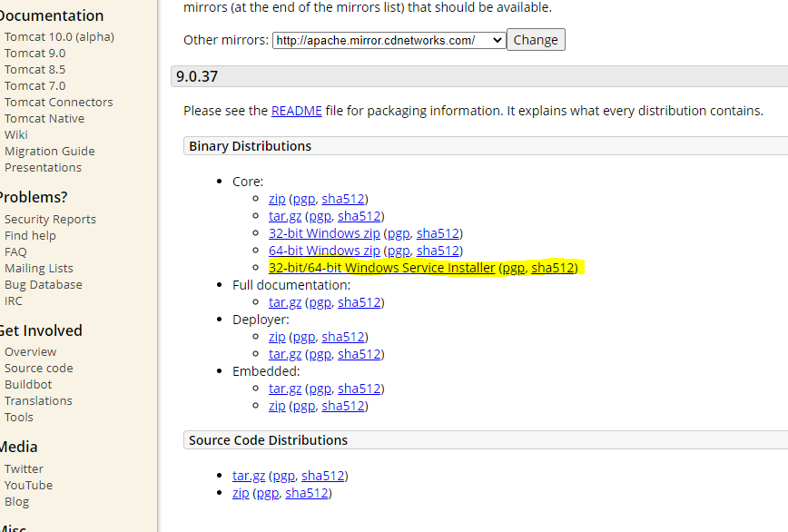This screenshot has height=532, width=788.
Task: Open the Migration Guide
Action: click(50, 151)
